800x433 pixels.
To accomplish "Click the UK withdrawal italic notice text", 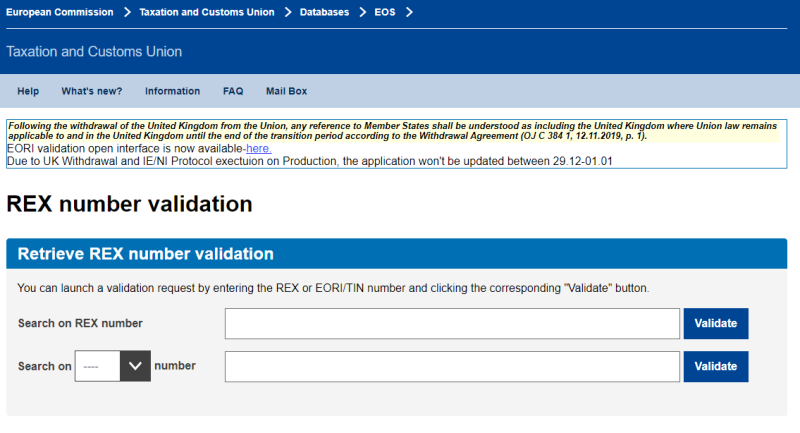I will 392,131.
